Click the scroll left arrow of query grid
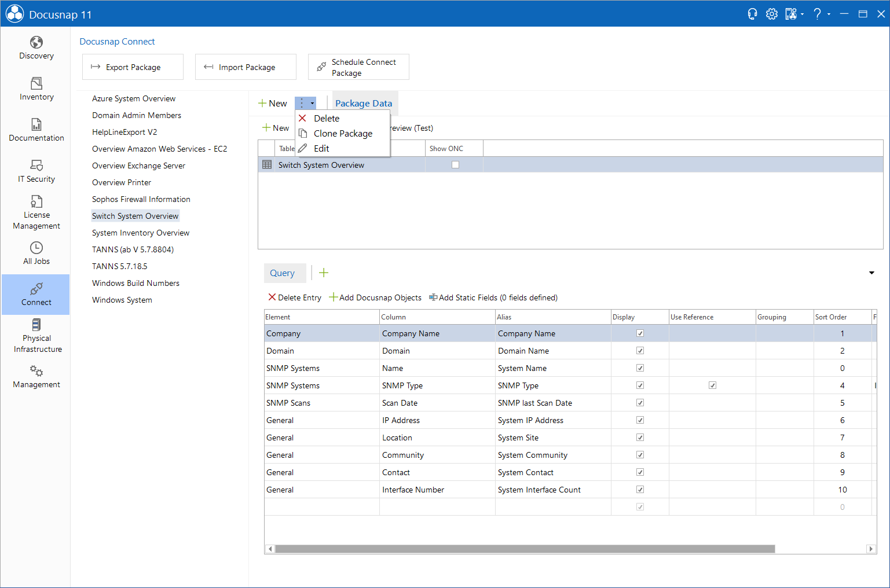 (x=270, y=549)
